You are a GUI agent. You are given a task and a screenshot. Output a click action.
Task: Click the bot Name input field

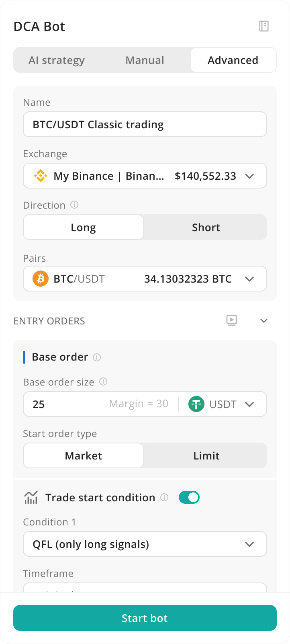tap(145, 124)
